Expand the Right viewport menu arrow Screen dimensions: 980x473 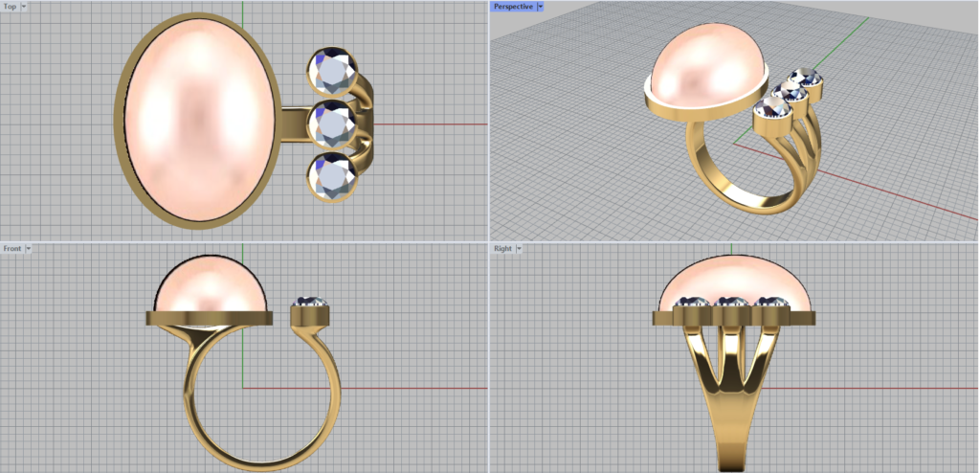519,248
